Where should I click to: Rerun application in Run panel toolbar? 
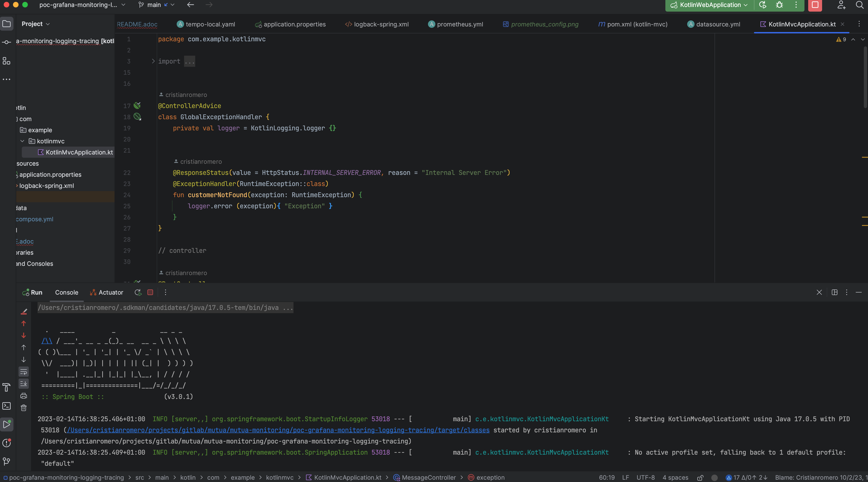(137, 292)
